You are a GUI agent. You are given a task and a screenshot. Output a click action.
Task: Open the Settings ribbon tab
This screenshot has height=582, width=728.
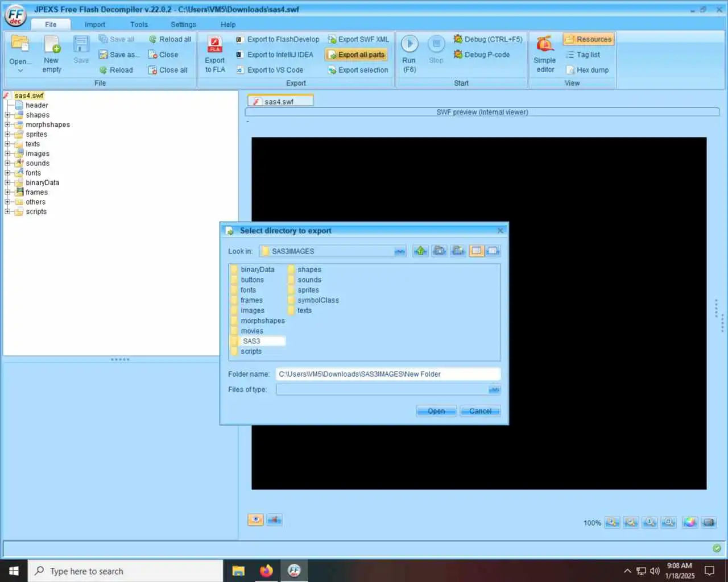tap(183, 24)
